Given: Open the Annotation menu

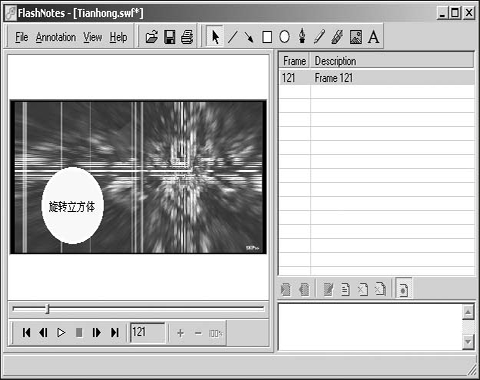Looking at the screenshot, I should pos(56,37).
